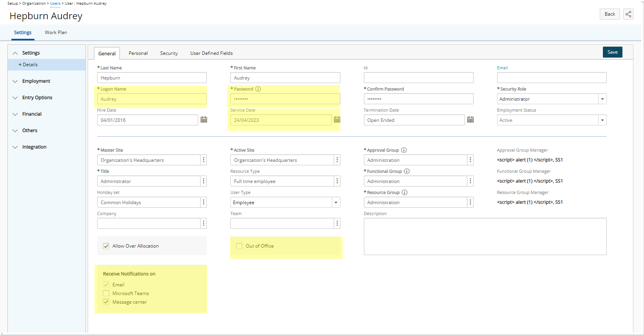This screenshot has height=335, width=644.
Task: Click the Company input field
Action: [x=149, y=223]
